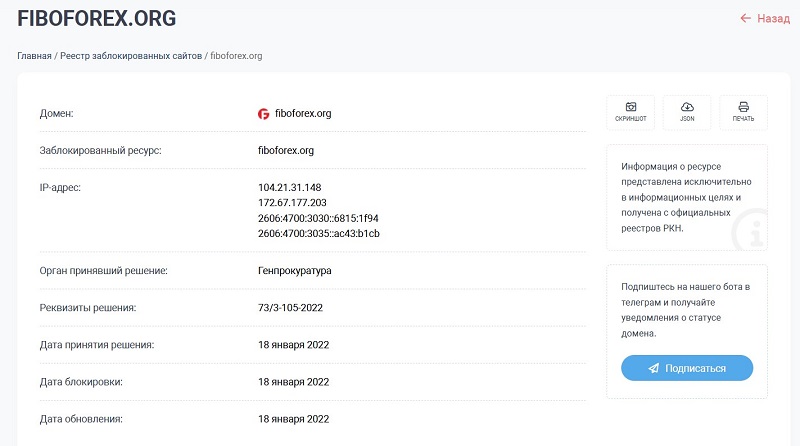Click the IPv6 address ending in 6815:1f94
Image resolution: width=800 pixels, height=446 pixels.
pyautogui.click(x=318, y=218)
